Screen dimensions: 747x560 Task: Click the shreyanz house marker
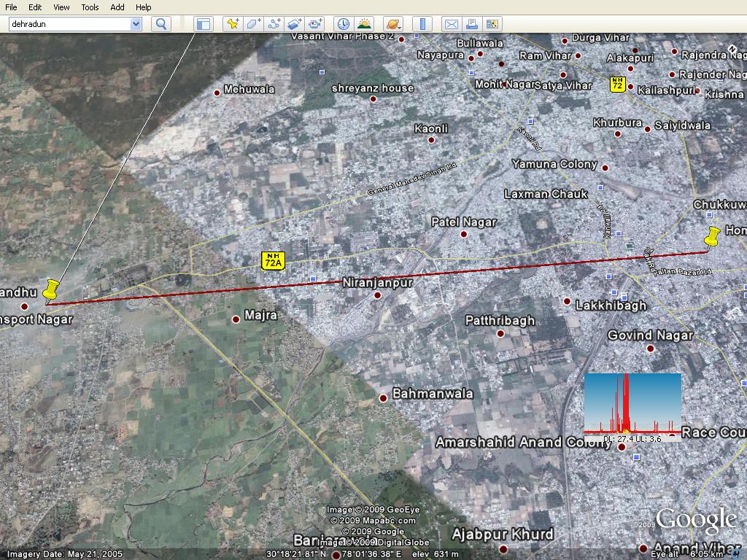click(x=373, y=99)
